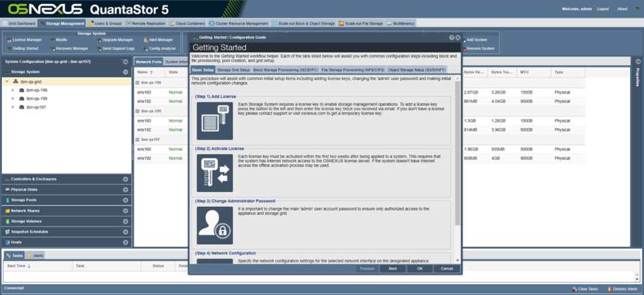Expand the ibm-qs-198 tree node arrow
Screen dimensions: 644x295
point(13,90)
